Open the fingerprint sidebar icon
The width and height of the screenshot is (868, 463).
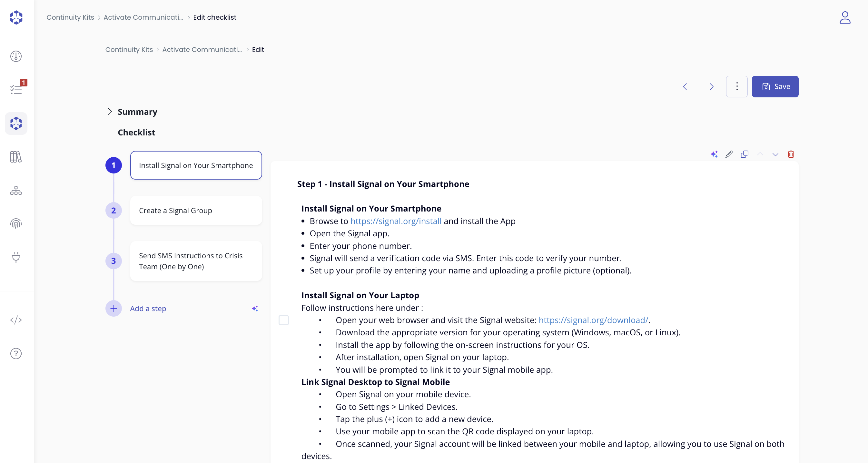click(16, 224)
